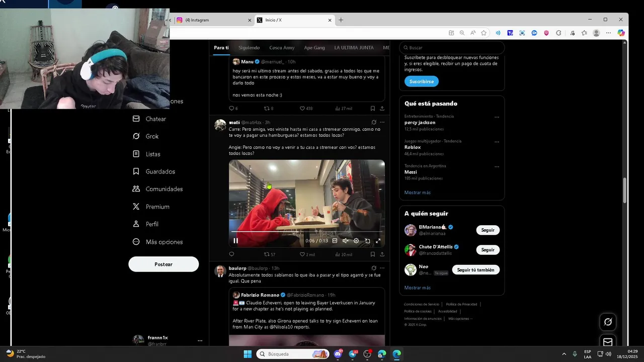
Task: Open Roblox trend options menu
Action: [x=497, y=142]
